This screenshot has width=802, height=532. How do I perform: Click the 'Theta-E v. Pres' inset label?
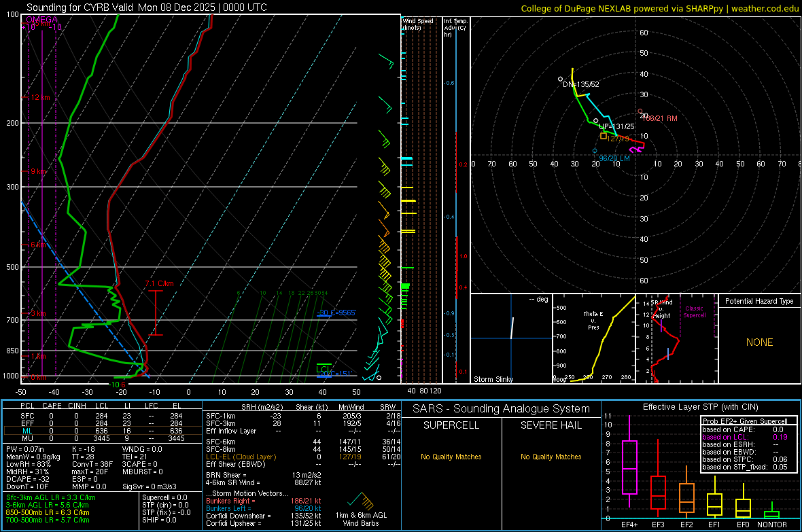pos(593,321)
